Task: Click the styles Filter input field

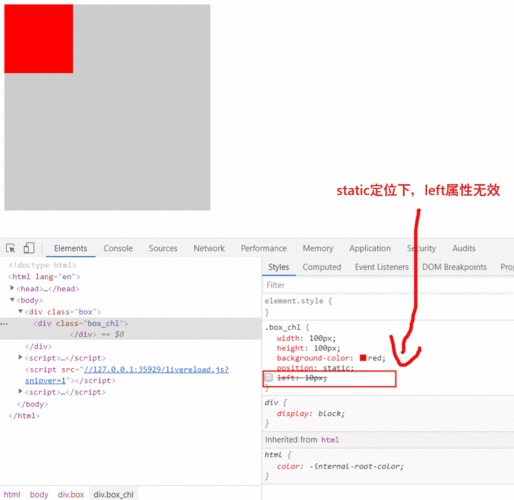Action: (x=388, y=285)
